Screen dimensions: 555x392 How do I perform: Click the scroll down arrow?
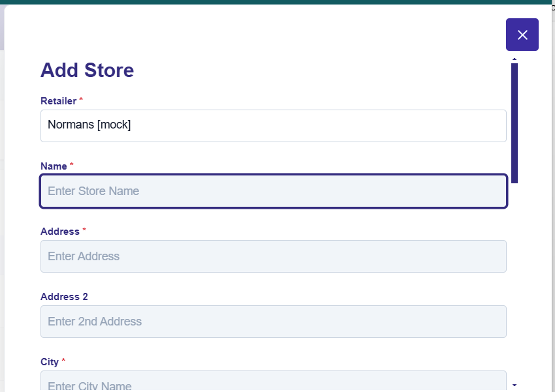515,385
